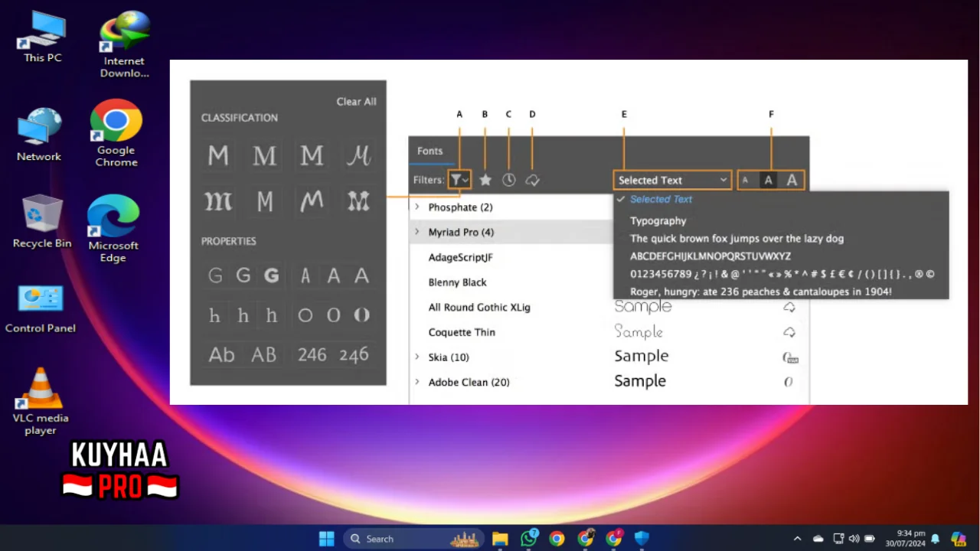Viewport: 980px width, 551px height.
Task: Toggle the high x-height h property
Action: 272,315
